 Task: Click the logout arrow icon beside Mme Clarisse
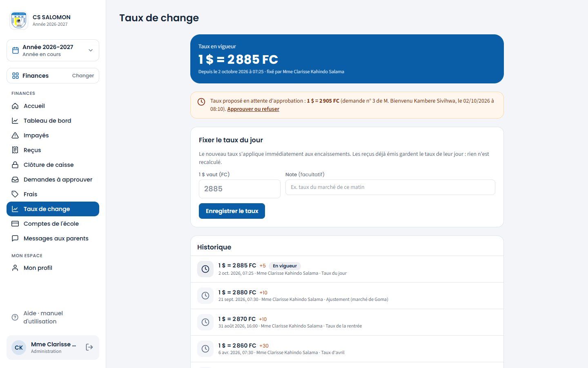(89, 347)
